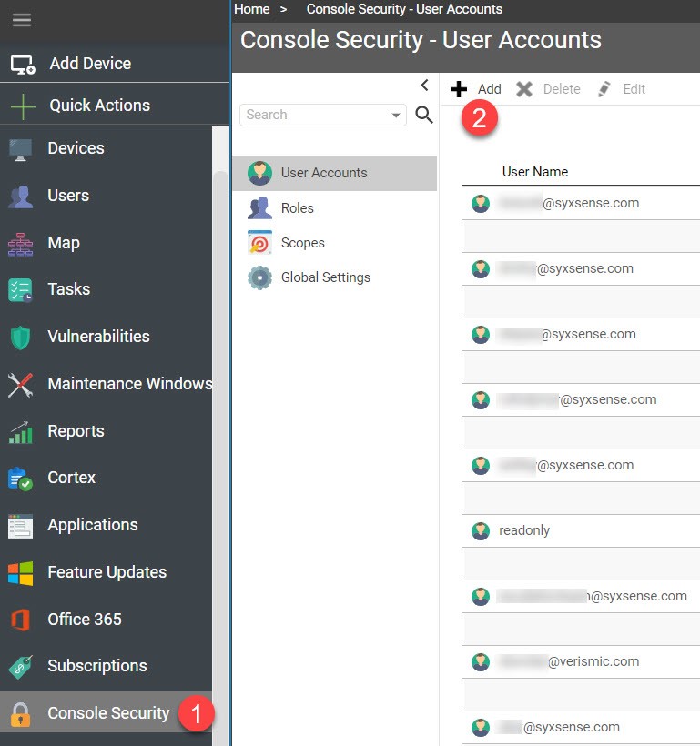Click the Map network icon
Viewport: 700px width, 746px height.
pyautogui.click(x=20, y=244)
